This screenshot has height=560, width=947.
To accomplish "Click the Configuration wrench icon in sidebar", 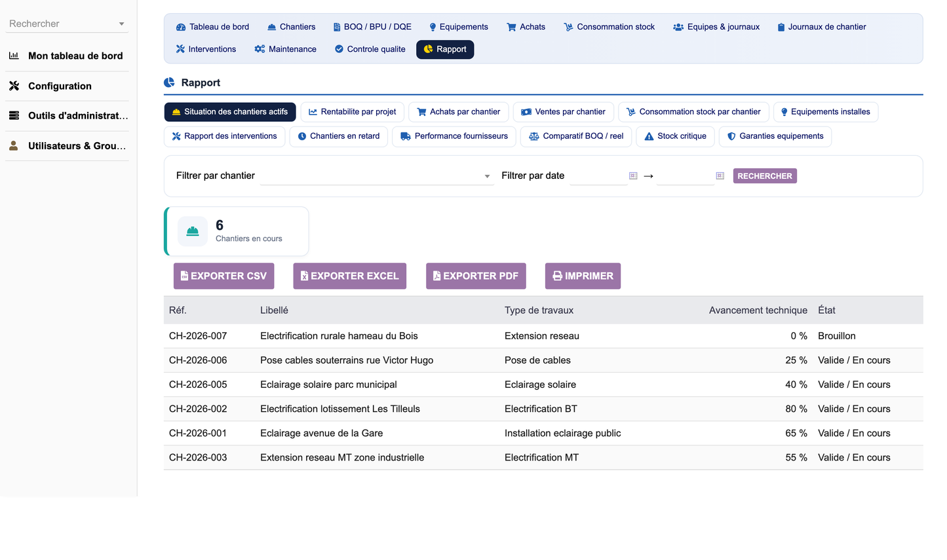I will point(14,86).
